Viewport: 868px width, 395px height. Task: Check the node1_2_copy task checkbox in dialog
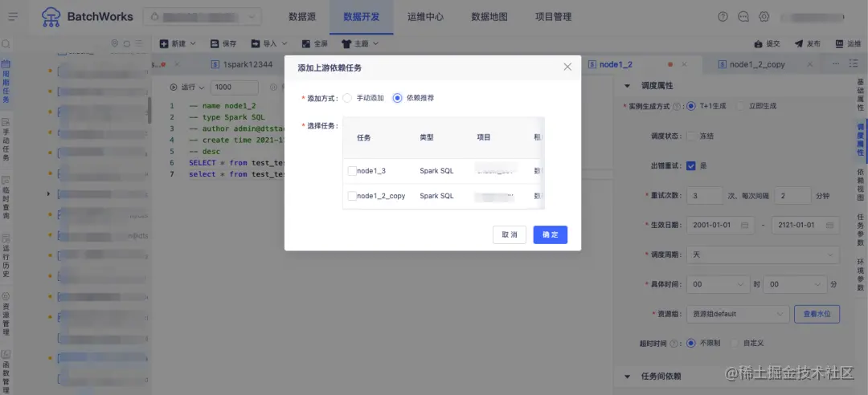(x=352, y=196)
